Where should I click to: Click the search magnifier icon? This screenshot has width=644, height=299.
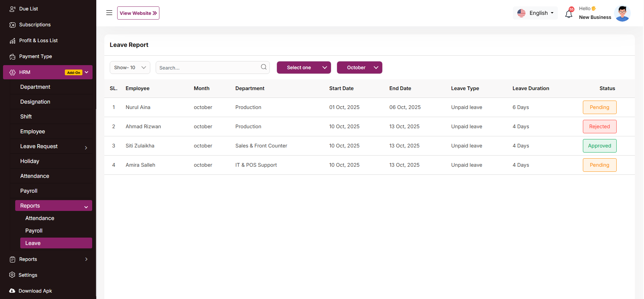coord(263,67)
